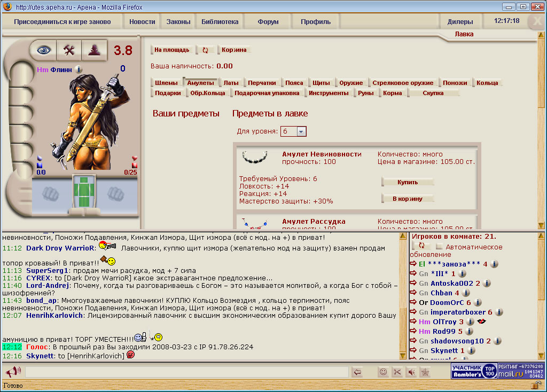Open the Библиотека menu item

220,21
